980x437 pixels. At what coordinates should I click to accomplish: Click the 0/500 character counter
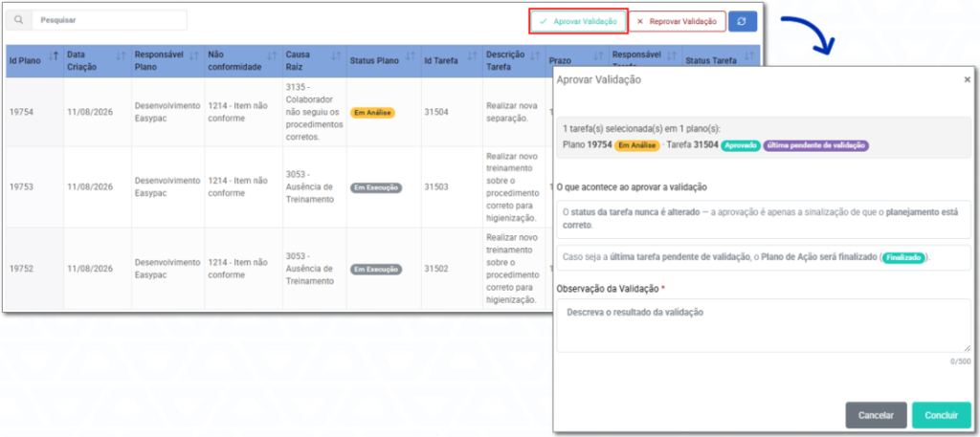(x=961, y=361)
